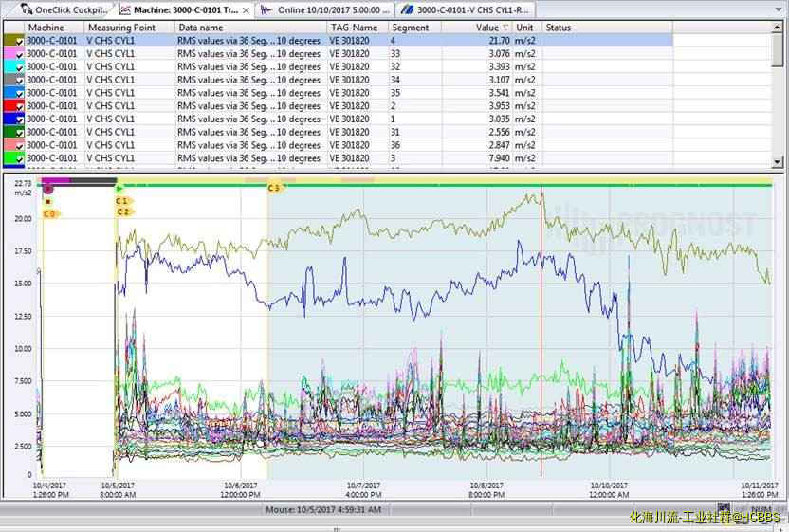
Task: Open the tab list dropdown arrow
Action: click(x=778, y=9)
